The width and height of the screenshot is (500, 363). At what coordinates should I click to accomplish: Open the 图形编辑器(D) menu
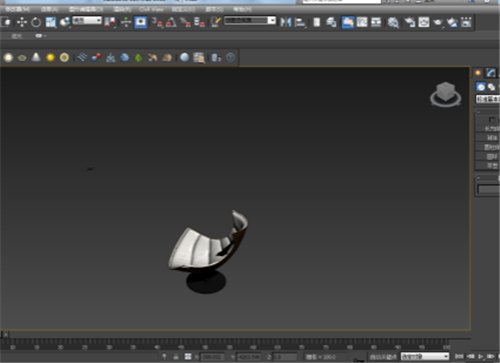[86, 9]
